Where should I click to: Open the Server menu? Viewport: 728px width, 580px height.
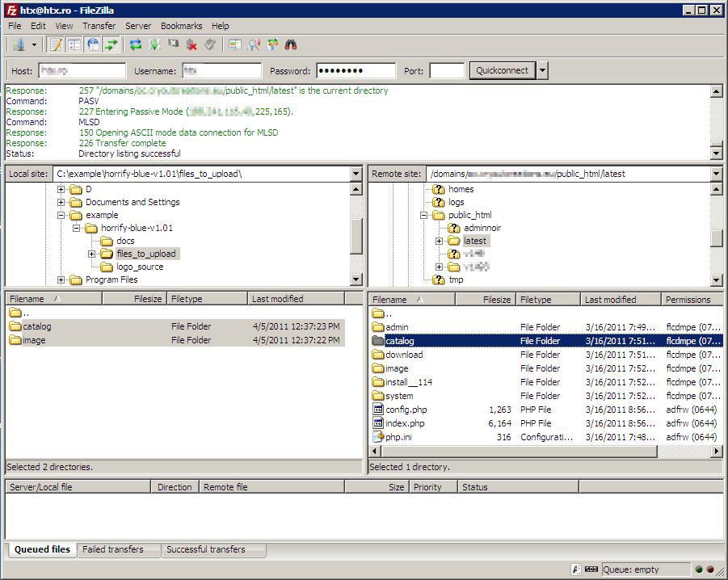tap(138, 26)
